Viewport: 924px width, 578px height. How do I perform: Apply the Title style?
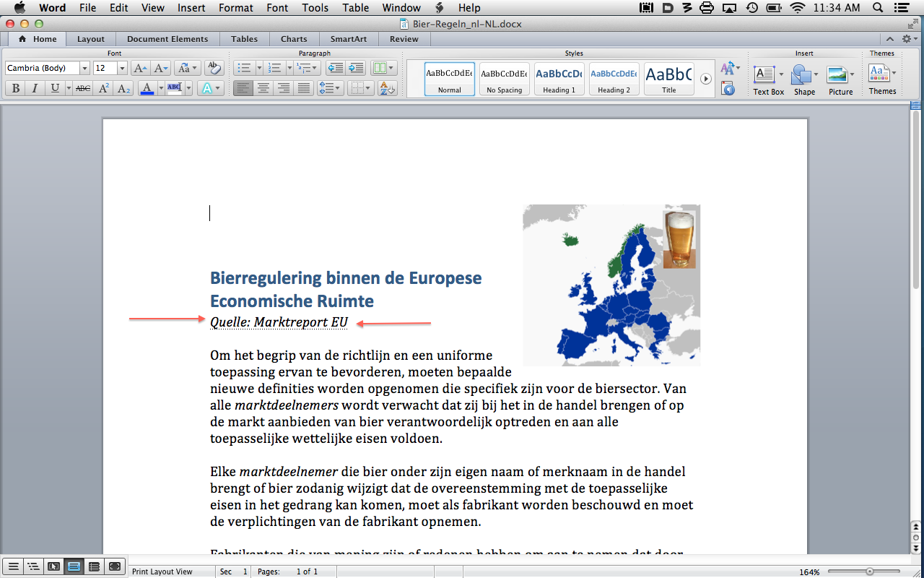(x=668, y=78)
